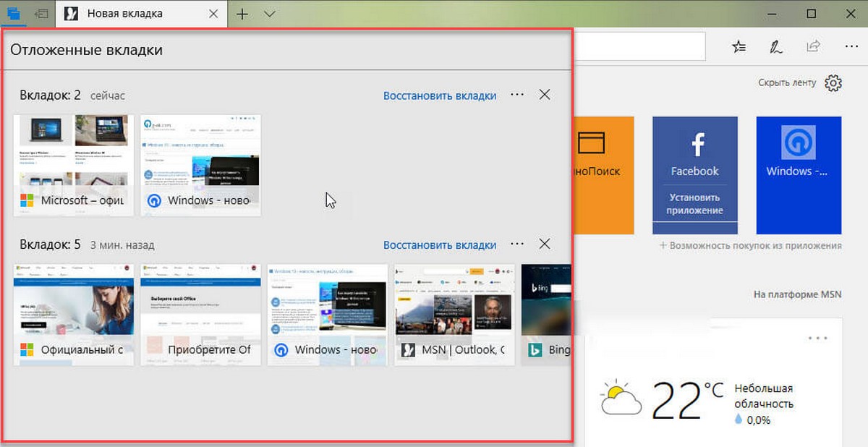The image size is (868, 447).
Task: Open more options for the 5-tab group
Action: [x=517, y=244]
